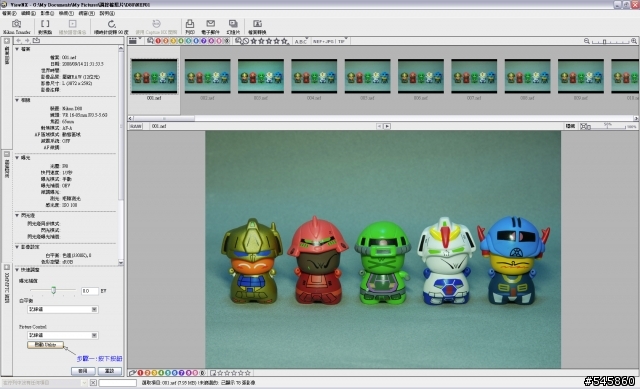640x389 pixels.
Task: Toggle green label 4 filter at top
Action: [x=181, y=41]
